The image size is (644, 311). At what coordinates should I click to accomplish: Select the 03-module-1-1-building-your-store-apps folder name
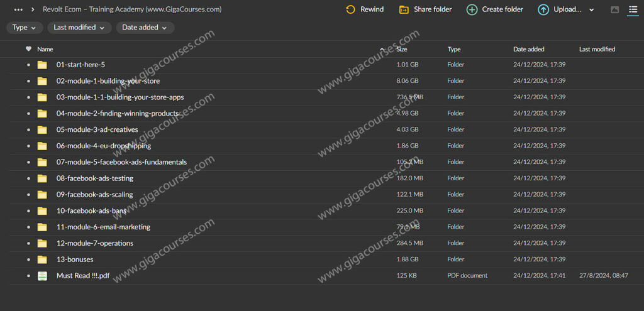coord(120,97)
